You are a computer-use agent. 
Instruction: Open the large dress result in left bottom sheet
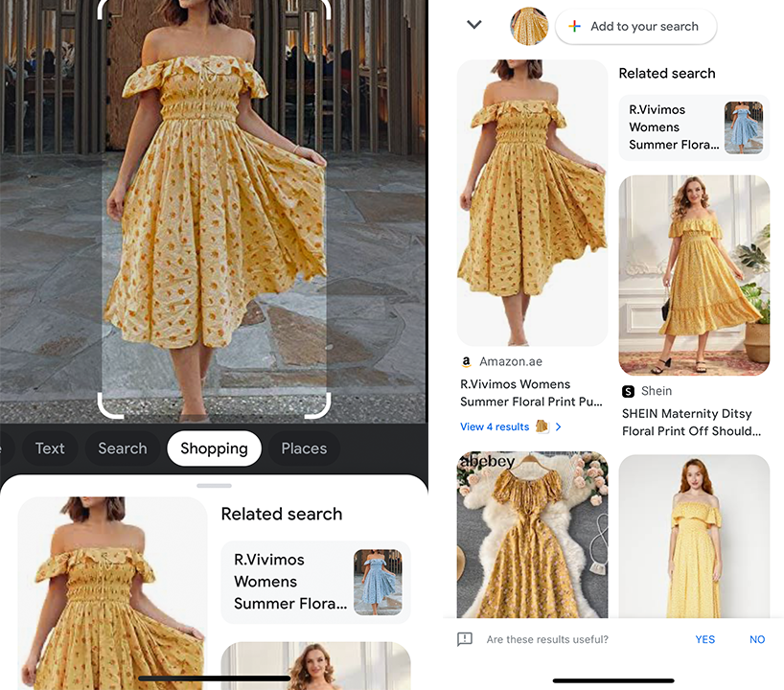(x=112, y=593)
